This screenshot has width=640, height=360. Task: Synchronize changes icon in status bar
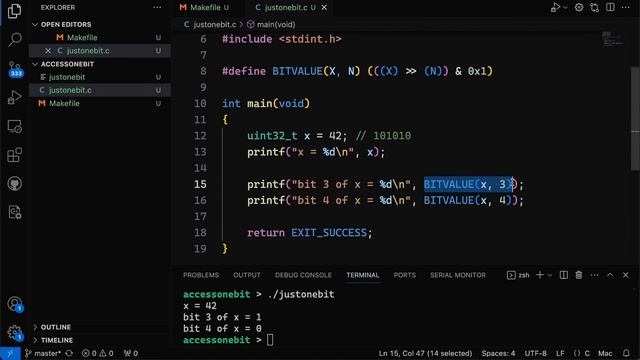point(69,353)
